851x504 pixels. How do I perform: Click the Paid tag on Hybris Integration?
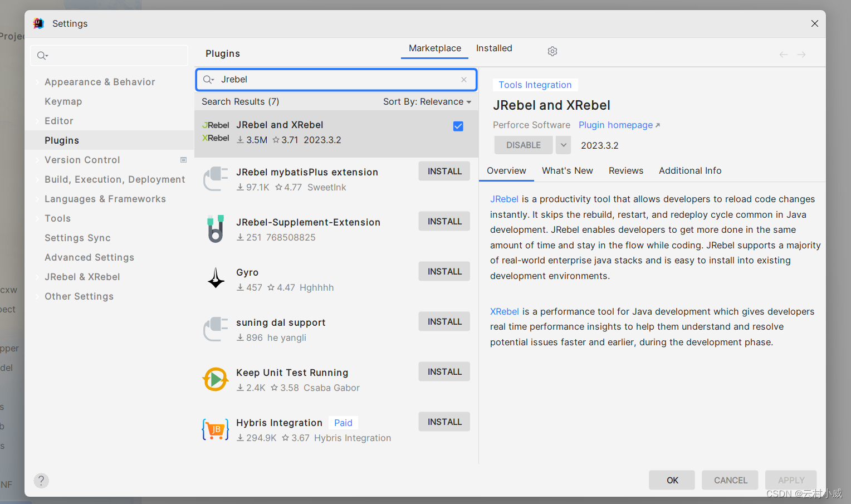click(343, 423)
